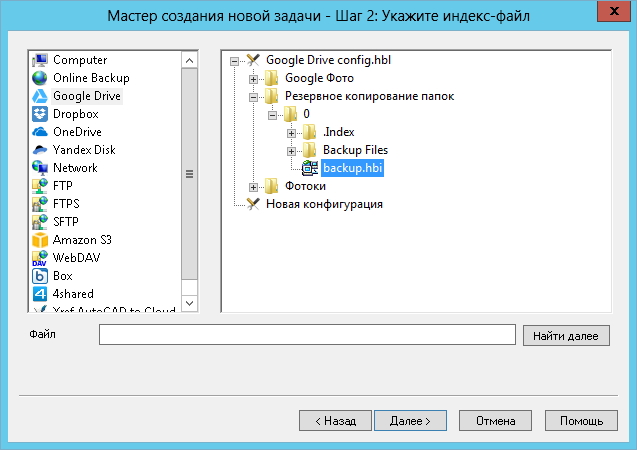Choose Amazon S3 text in list
Viewport: 637px width, 450px height.
click(x=82, y=240)
